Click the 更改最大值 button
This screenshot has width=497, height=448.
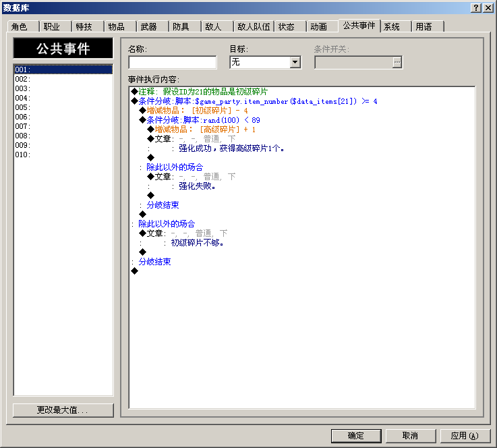click(x=63, y=410)
